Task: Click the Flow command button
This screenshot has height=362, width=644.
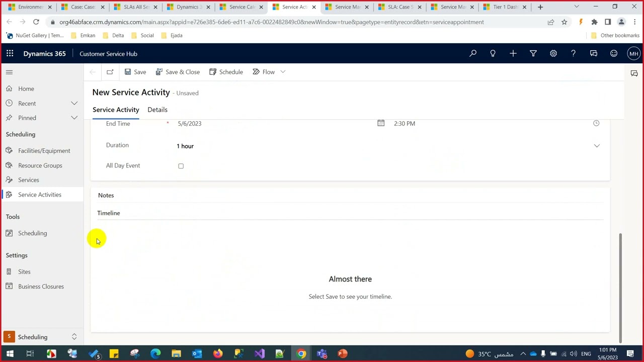Action: [264, 72]
